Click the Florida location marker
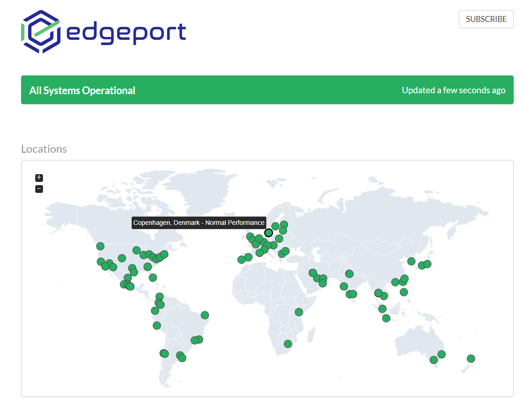Screen dimensions: 532x410 point(153,277)
